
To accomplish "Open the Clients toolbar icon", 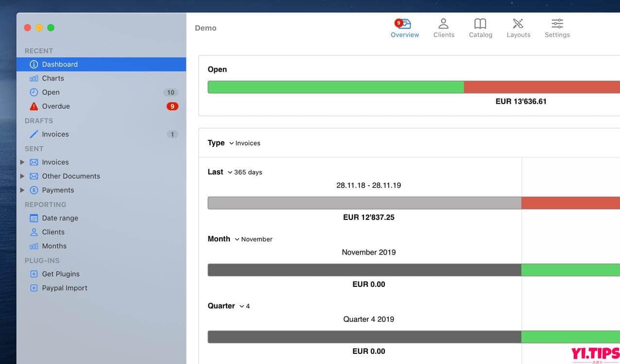I will coord(444,28).
